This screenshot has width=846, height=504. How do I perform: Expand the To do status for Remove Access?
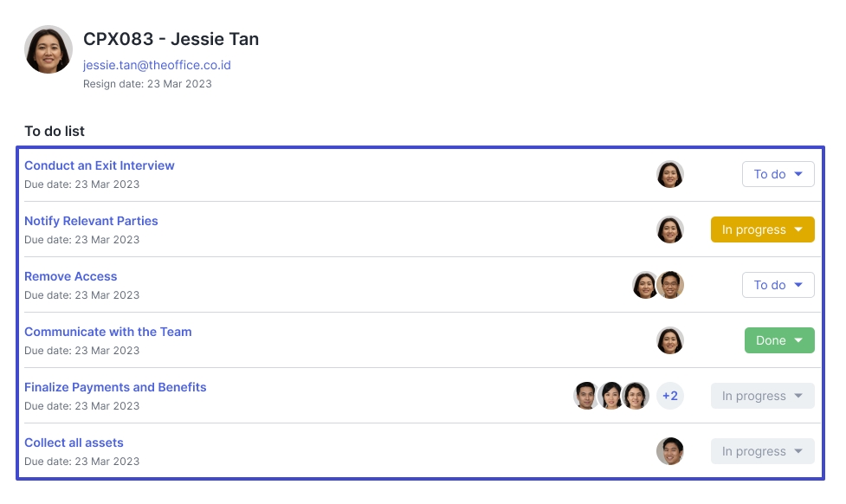778,285
